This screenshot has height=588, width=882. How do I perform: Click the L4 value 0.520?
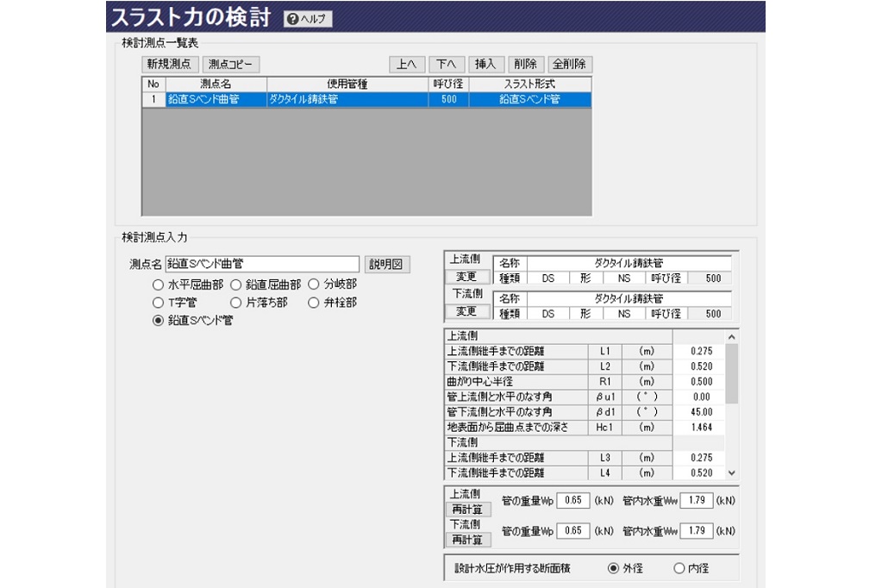tap(698, 473)
